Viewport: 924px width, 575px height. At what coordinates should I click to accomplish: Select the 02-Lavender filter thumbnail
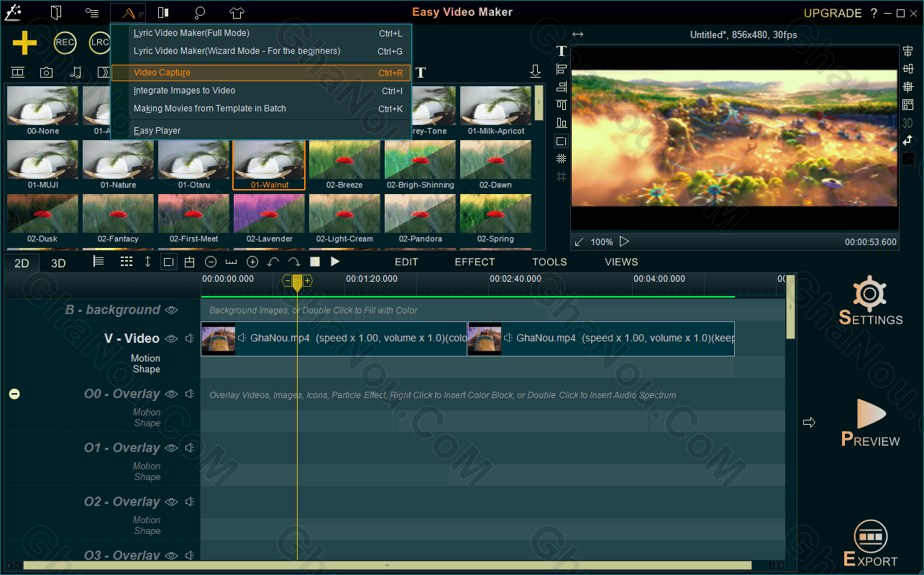tap(269, 218)
